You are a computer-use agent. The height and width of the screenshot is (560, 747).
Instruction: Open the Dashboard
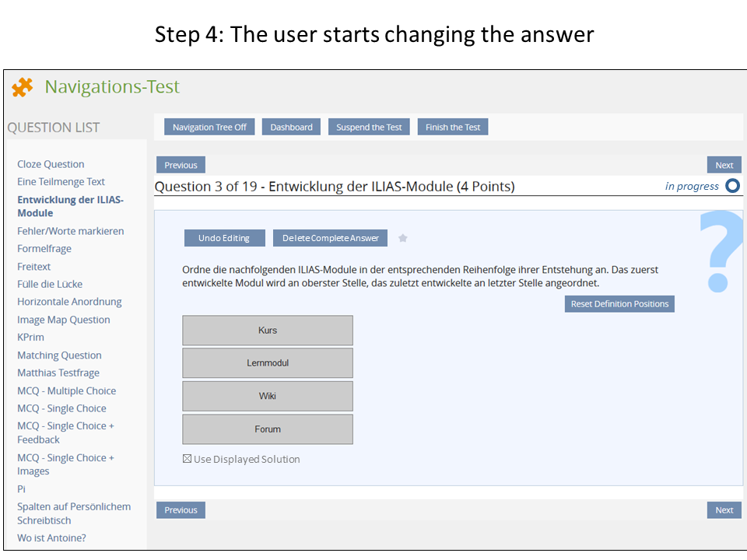pyautogui.click(x=291, y=127)
